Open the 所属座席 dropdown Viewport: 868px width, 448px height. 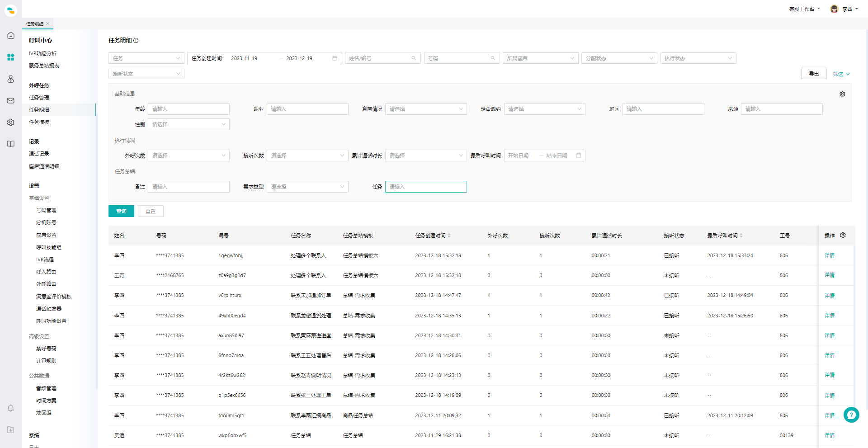541,58
